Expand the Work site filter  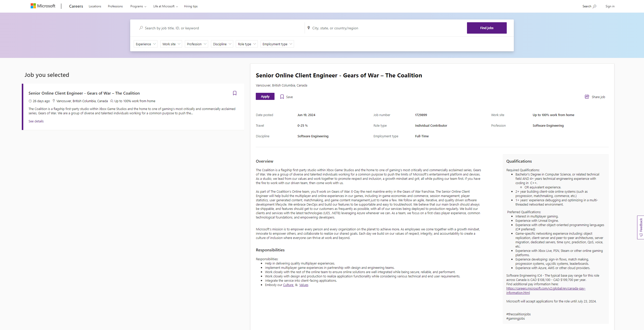(x=171, y=44)
